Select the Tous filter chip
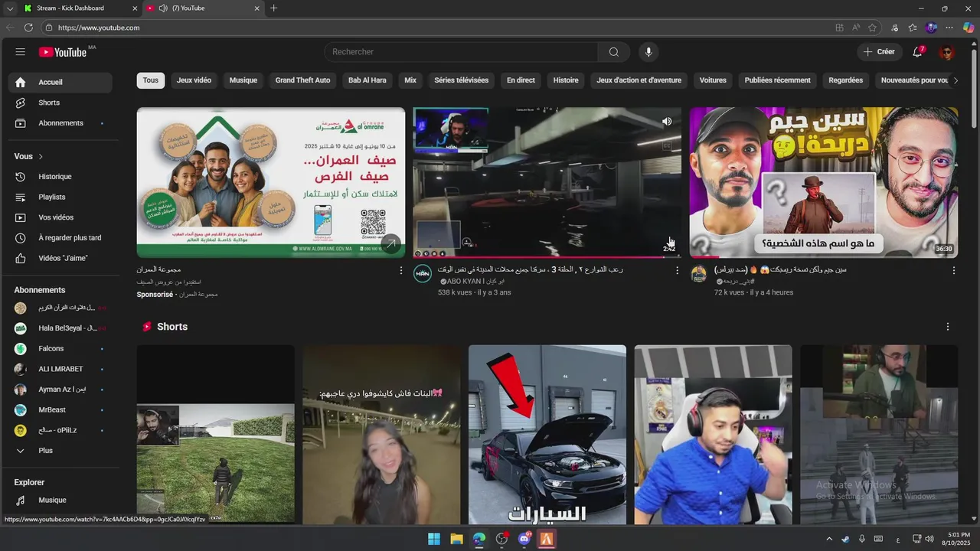This screenshot has width=980, height=551. 151,80
